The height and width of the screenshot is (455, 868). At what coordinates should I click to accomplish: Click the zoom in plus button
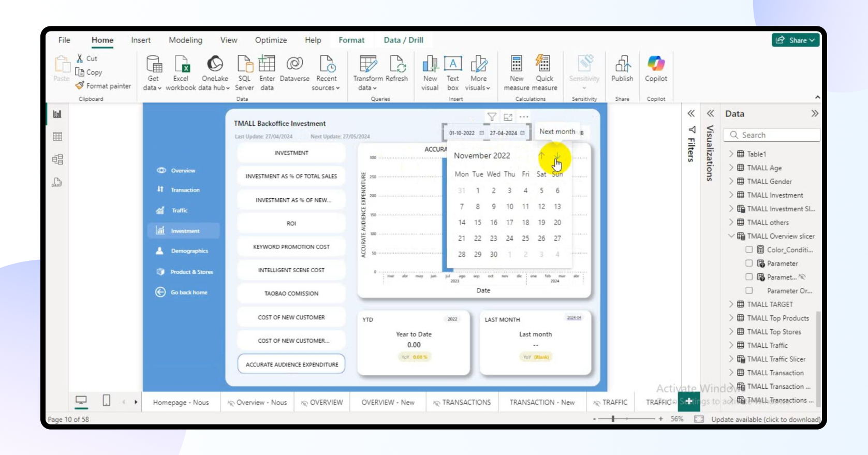click(x=660, y=419)
